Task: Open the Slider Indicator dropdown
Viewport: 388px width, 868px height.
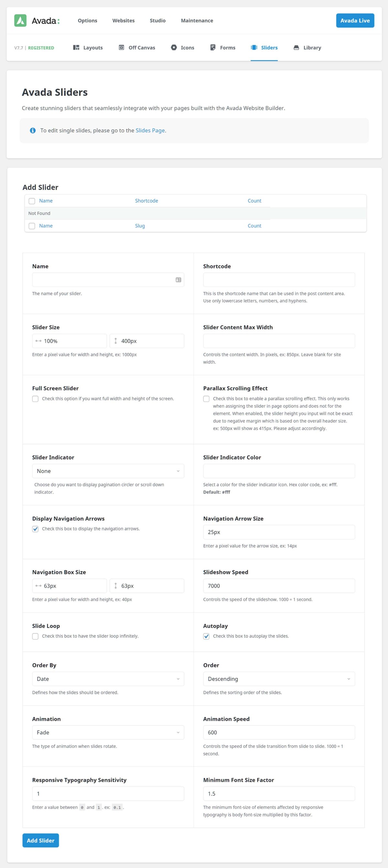Action: point(108,471)
